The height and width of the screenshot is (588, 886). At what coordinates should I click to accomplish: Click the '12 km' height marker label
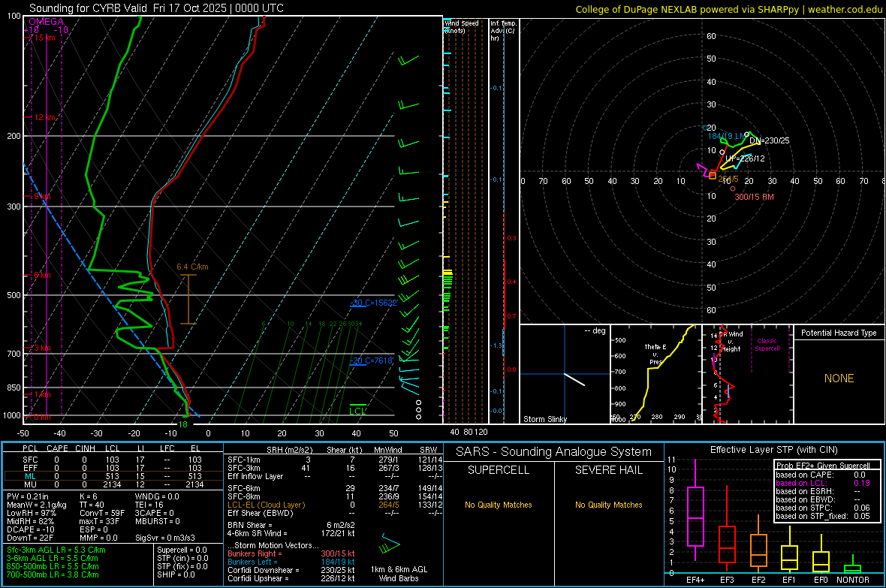point(44,118)
